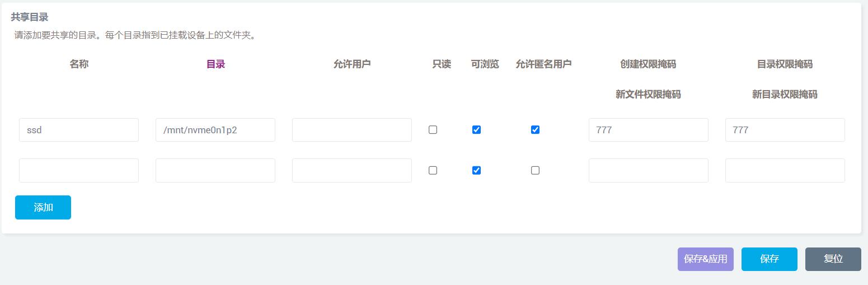Click the blue 保存 button
Screen dimensions: 868x285
(x=769, y=259)
